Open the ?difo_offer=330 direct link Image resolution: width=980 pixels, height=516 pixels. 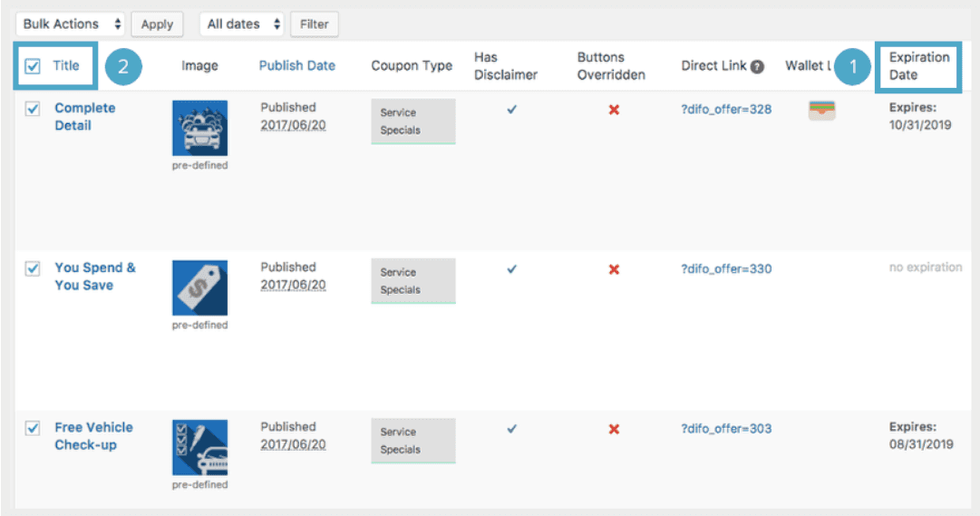(x=726, y=269)
